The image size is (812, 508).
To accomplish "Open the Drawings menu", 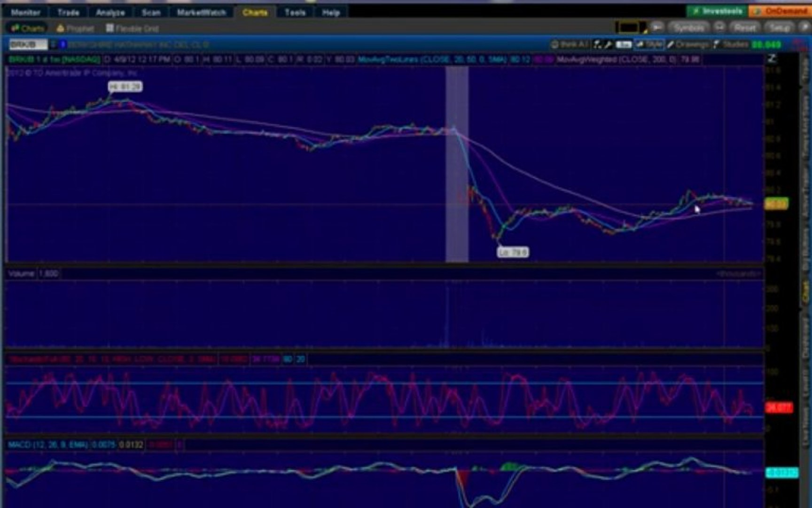I will pyautogui.click(x=688, y=44).
